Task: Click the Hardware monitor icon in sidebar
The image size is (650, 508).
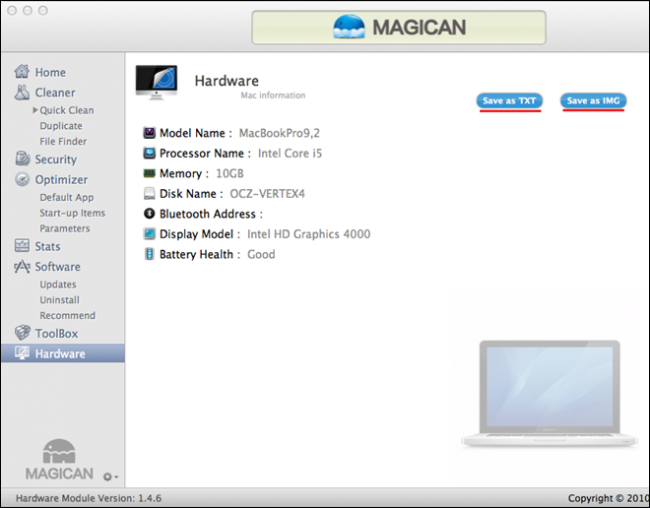Action: tap(22, 353)
